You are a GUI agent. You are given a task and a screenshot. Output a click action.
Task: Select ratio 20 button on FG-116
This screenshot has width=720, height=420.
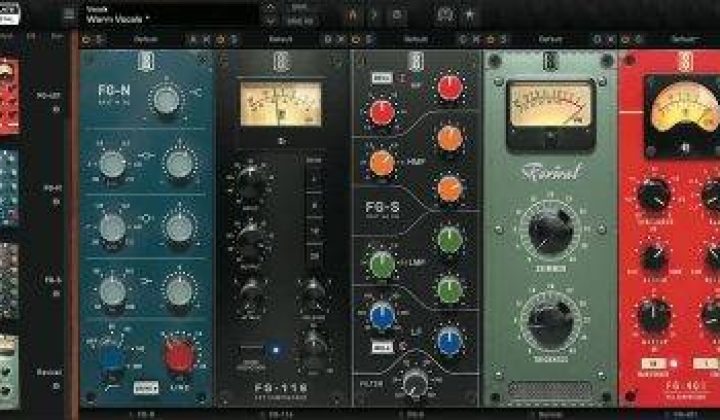(x=315, y=257)
